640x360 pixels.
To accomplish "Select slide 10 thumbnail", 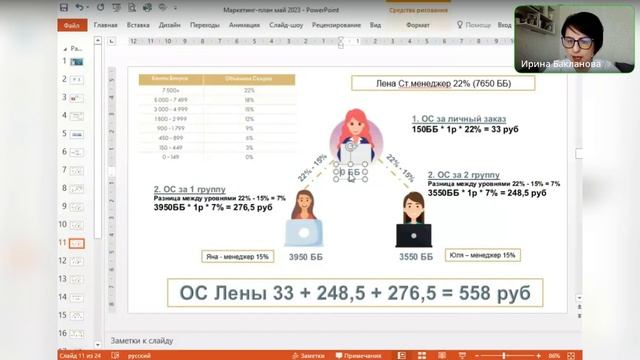I will [76, 225].
